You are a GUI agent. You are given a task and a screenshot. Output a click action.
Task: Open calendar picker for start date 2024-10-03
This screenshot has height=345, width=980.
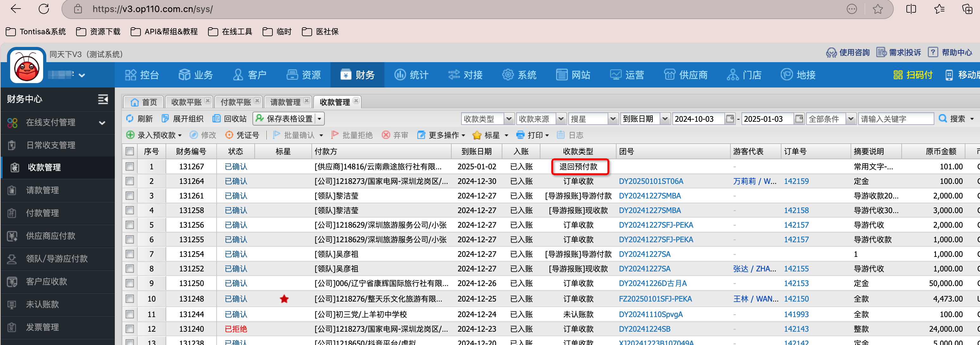[730, 119]
